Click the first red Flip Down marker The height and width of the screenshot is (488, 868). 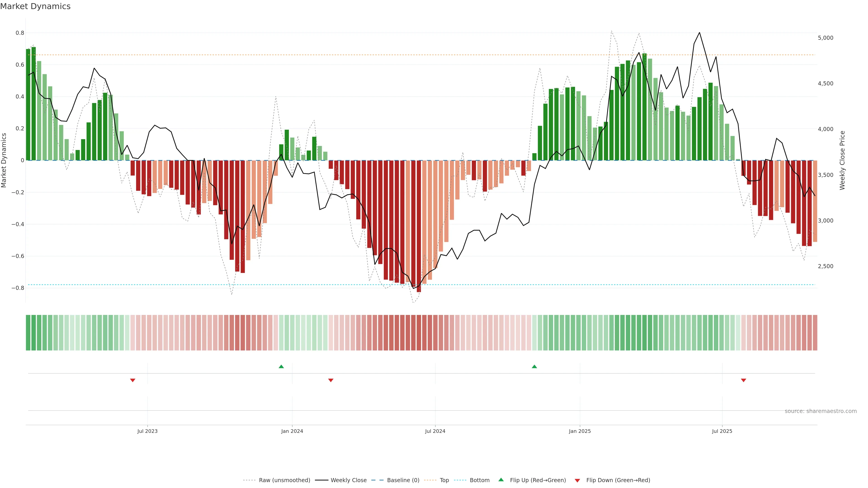pyautogui.click(x=132, y=380)
